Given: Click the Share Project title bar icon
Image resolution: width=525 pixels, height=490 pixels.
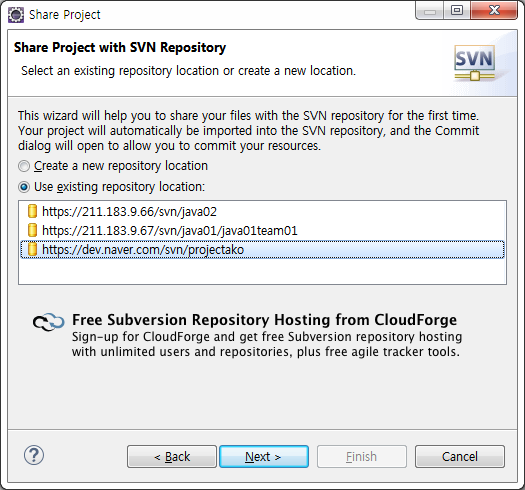Looking at the screenshot, I should tap(16, 15).
